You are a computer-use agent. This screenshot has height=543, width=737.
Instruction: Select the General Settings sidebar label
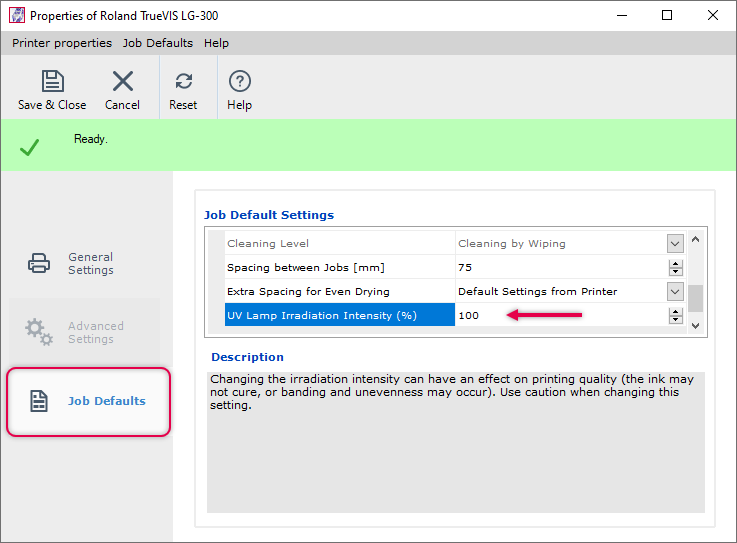coord(91,263)
